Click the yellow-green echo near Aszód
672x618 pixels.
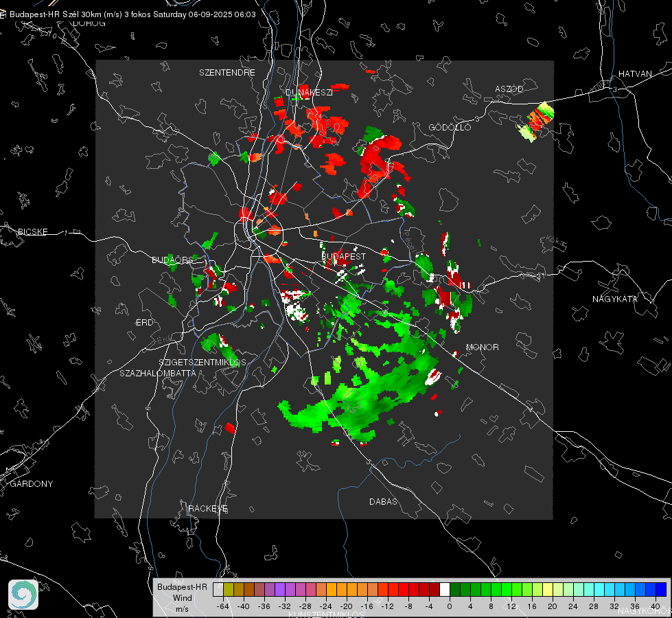pyautogui.click(x=537, y=122)
